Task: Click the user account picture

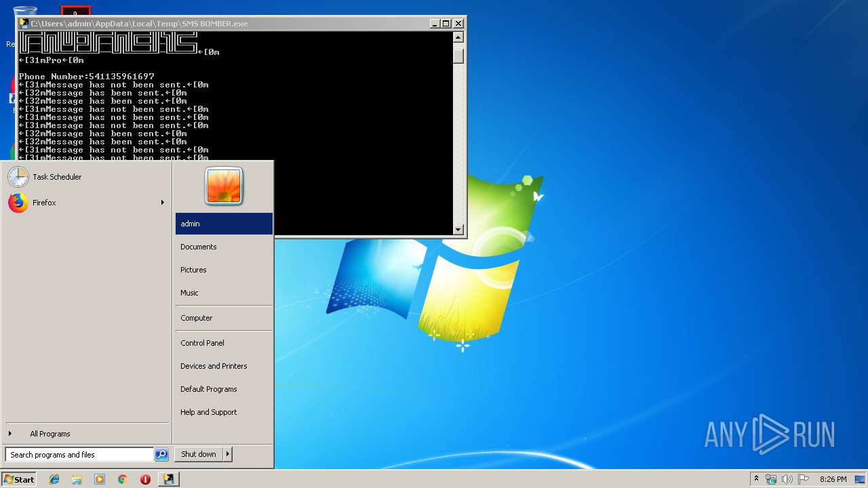Action: click(x=224, y=186)
